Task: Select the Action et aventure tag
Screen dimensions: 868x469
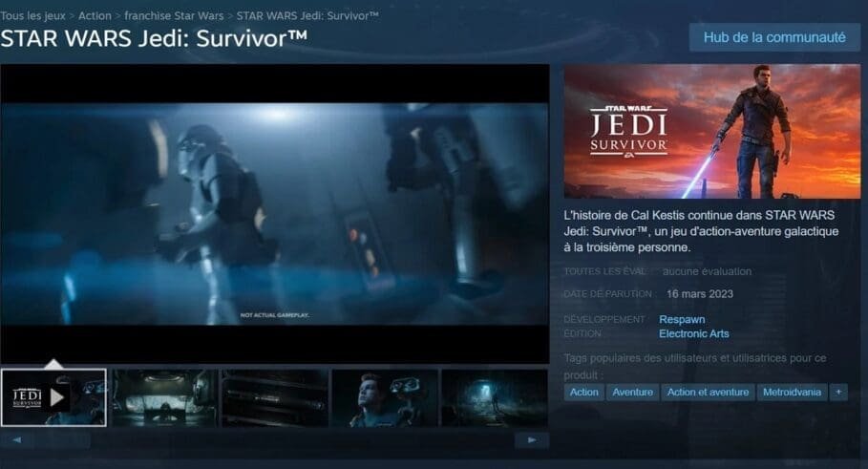Action: (x=708, y=392)
